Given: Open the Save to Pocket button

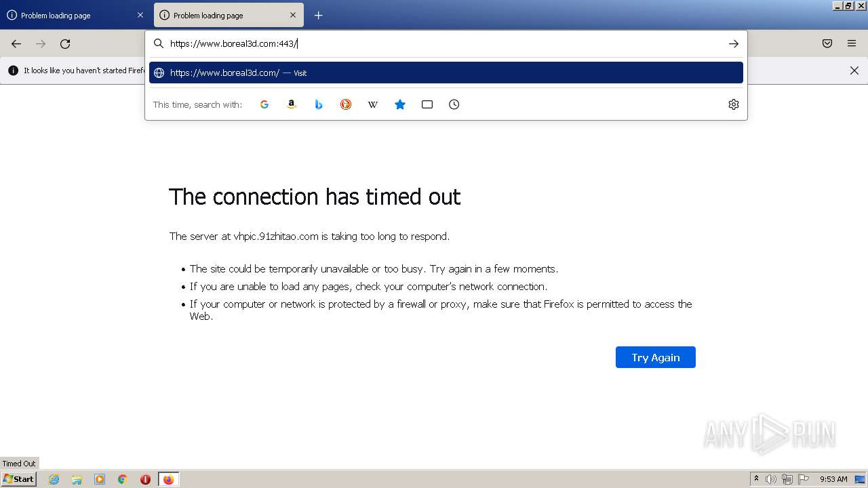Looking at the screenshot, I should 827,43.
